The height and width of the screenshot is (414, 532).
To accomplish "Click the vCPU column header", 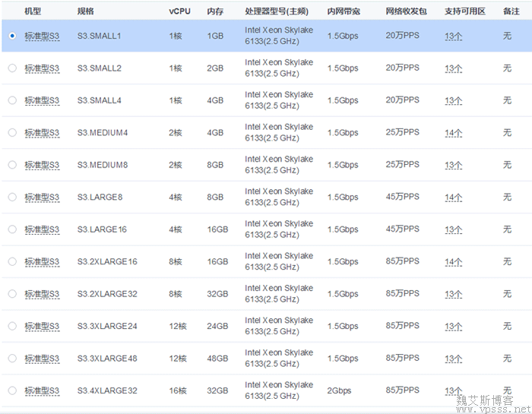I will pos(179,12).
